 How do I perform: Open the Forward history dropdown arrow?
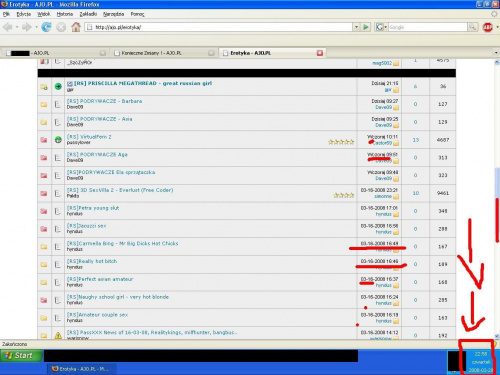tap(36, 27)
